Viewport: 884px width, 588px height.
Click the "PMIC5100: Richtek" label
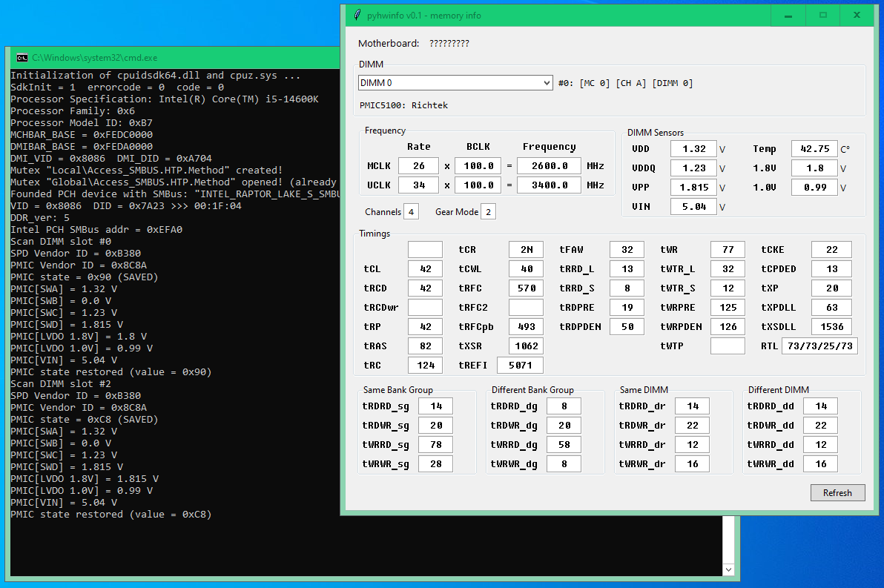(403, 105)
